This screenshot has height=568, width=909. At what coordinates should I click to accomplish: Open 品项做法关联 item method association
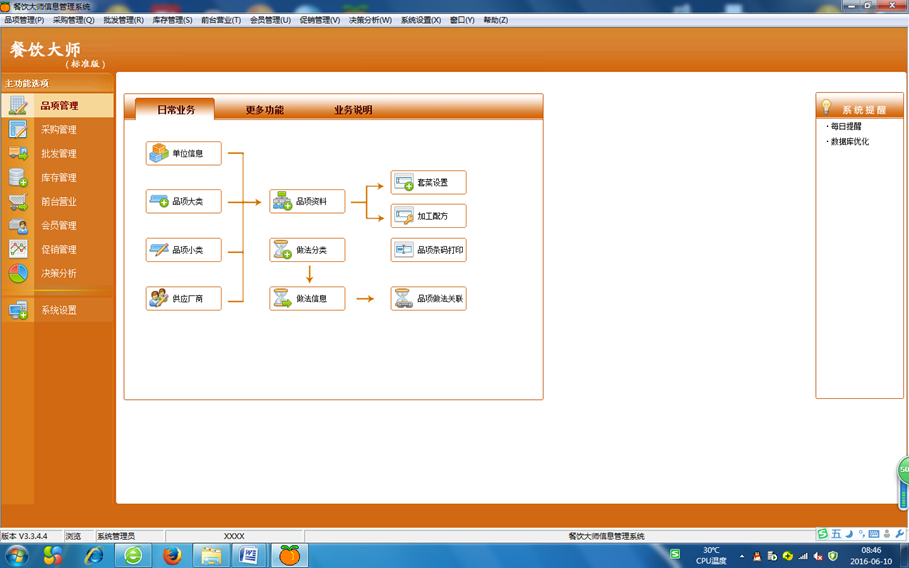click(x=429, y=298)
